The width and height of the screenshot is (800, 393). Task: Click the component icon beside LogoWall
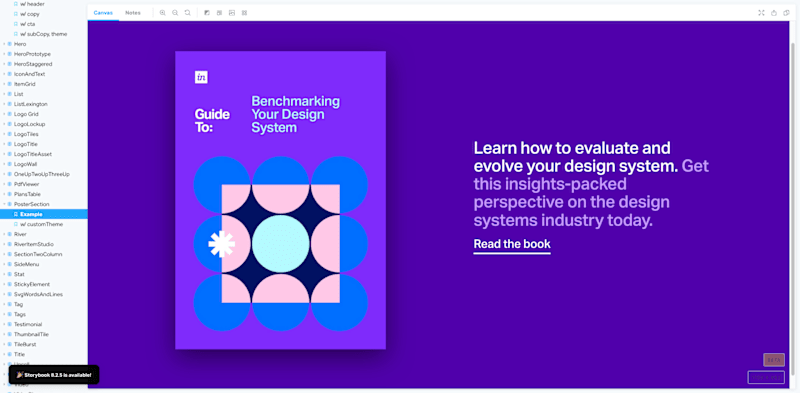(x=10, y=164)
